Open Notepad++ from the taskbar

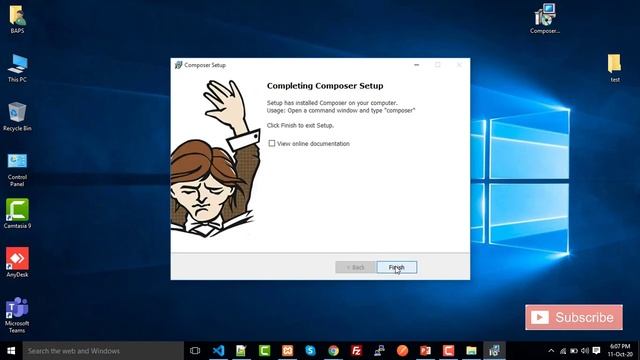pos(241,351)
